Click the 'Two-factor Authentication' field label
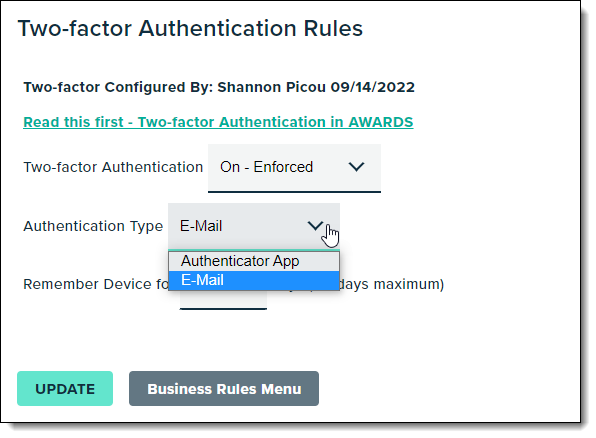Screen dimensions: 596x438 113,167
